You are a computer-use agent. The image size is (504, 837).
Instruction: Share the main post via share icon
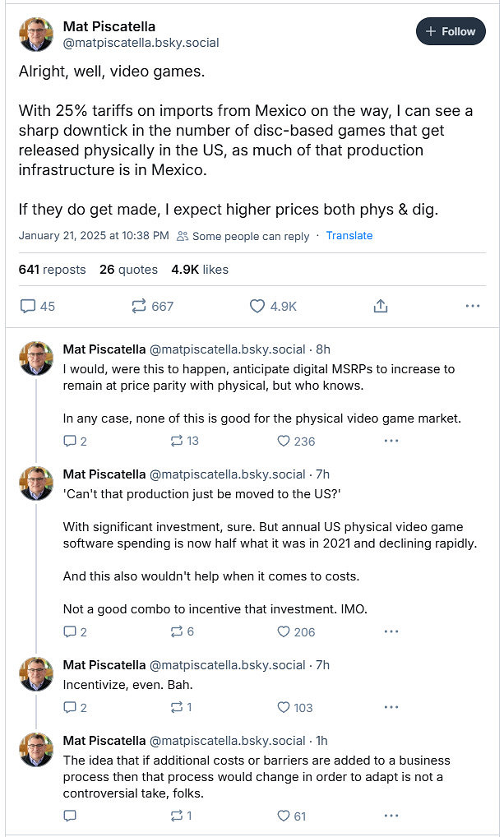(x=381, y=306)
